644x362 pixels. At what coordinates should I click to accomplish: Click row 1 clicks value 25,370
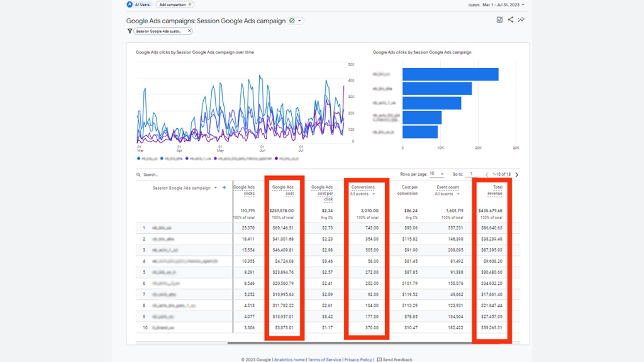248,228
